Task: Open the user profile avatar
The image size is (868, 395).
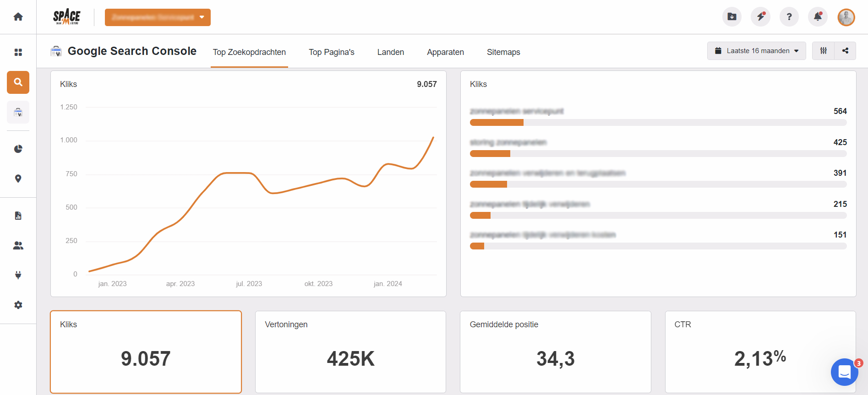Action: coord(846,17)
